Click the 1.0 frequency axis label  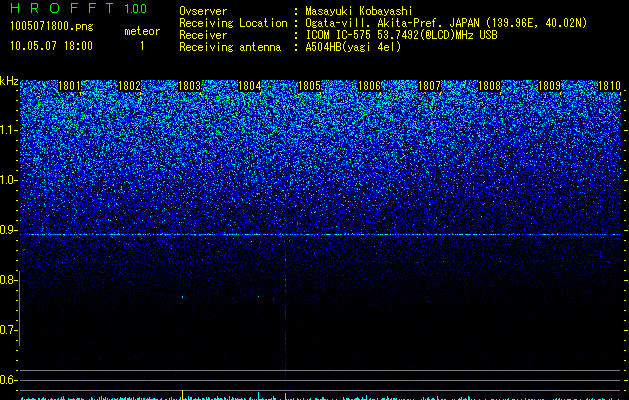tap(9, 180)
